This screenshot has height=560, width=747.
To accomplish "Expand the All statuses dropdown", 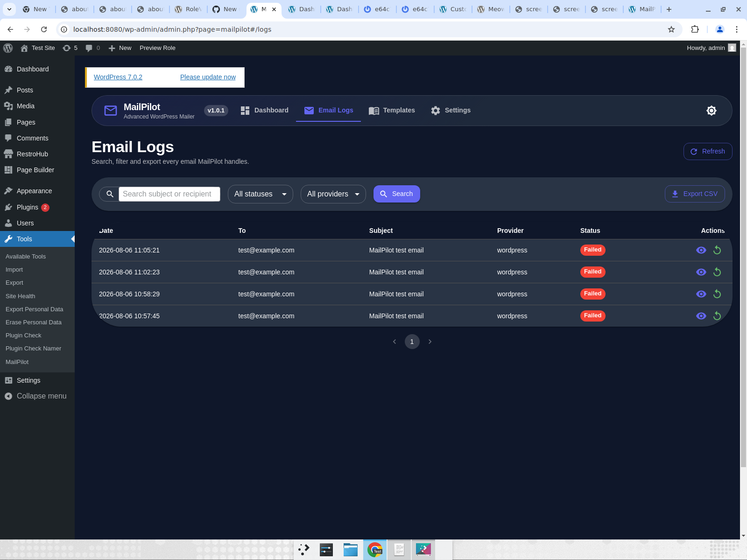I will coord(261,194).
